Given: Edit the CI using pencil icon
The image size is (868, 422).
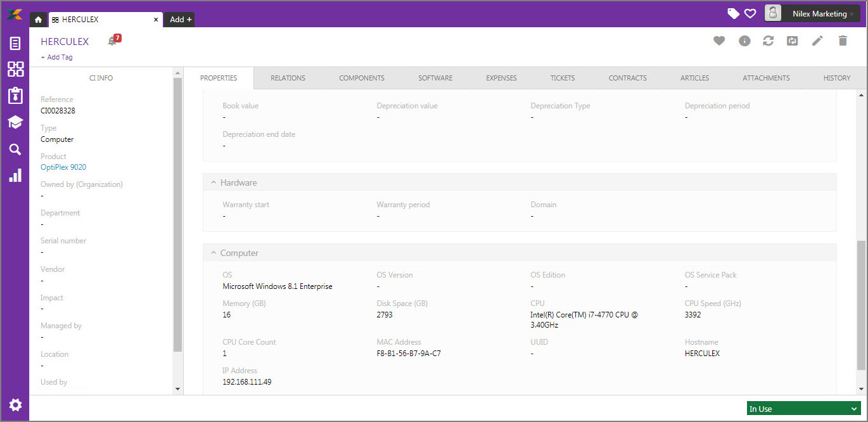Looking at the screenshot, I should tap(817, 41).
